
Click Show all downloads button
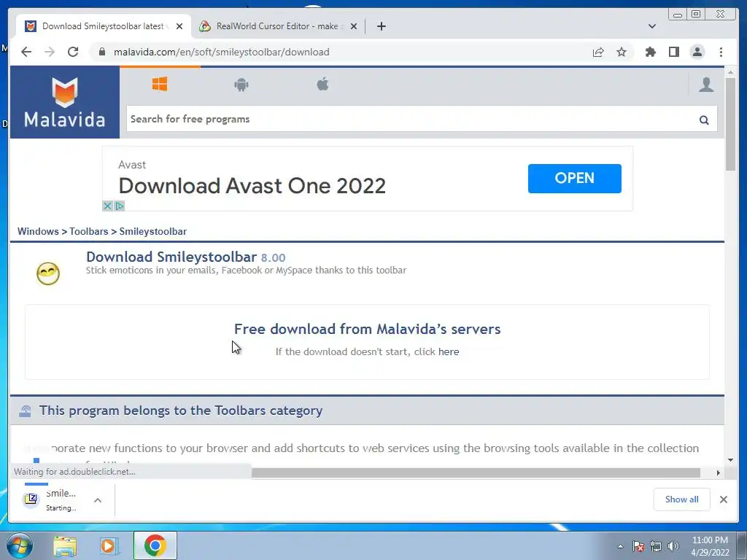(682, 499)
